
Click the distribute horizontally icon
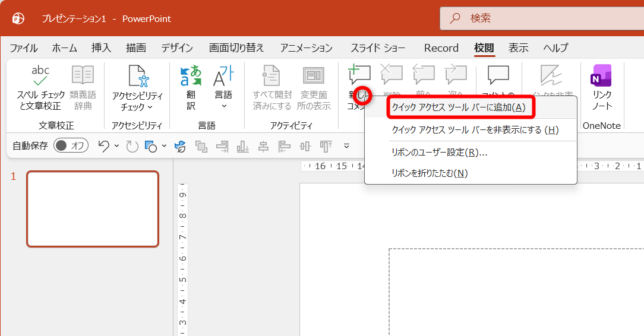(305, 146)
